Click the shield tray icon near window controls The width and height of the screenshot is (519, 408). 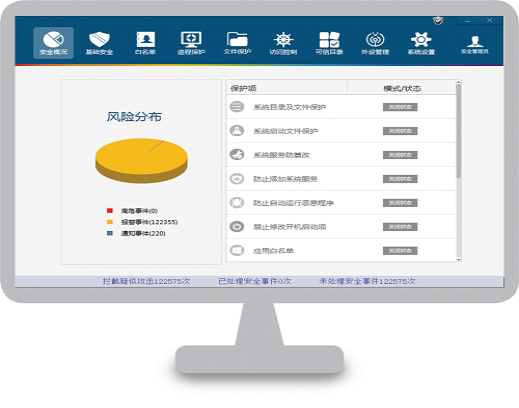pyautogui.click(x=438, y=21)
